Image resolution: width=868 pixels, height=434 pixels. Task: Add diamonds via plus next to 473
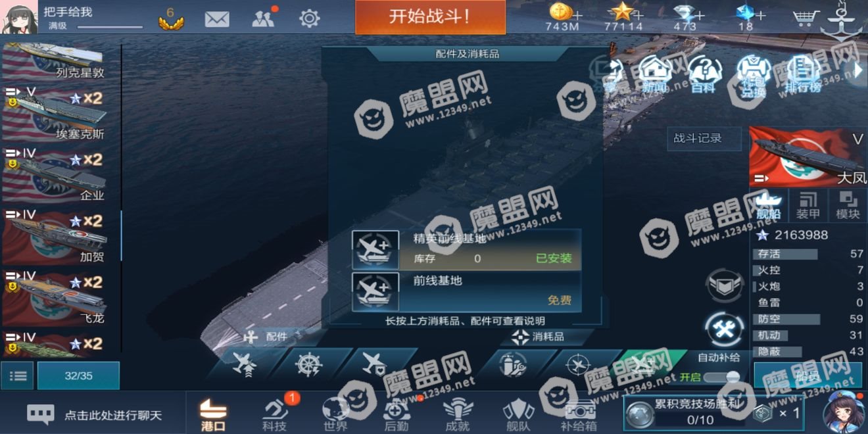pyautogui.click(x=700, y=14)
